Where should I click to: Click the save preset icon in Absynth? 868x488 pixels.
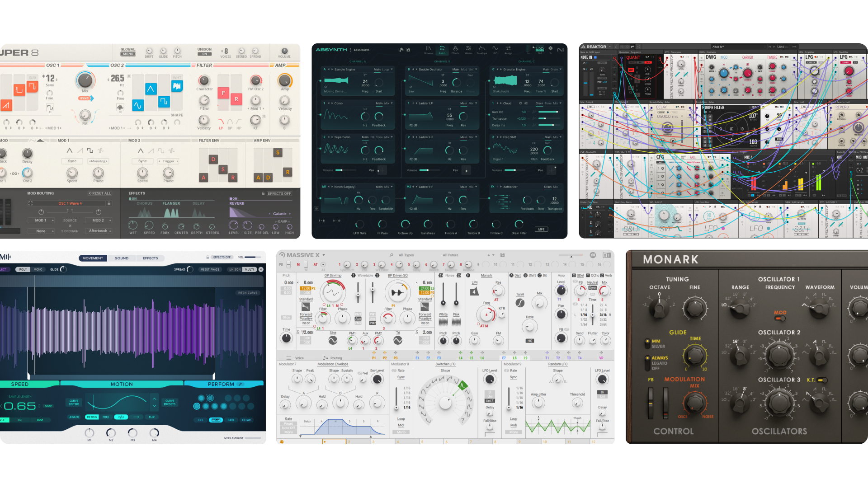408,50
